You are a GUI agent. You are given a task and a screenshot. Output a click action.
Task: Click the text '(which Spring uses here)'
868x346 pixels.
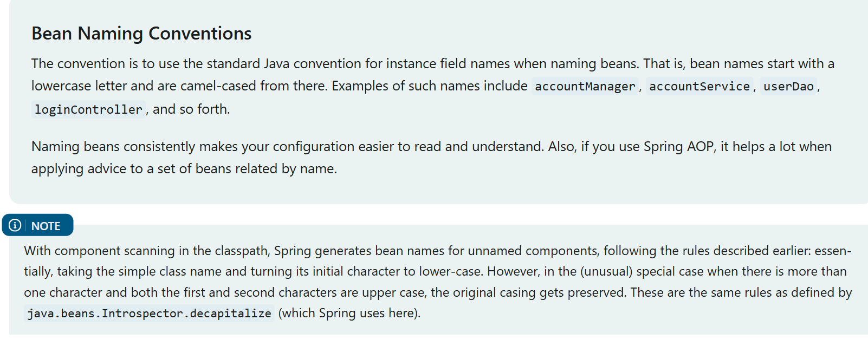[348, 313]
